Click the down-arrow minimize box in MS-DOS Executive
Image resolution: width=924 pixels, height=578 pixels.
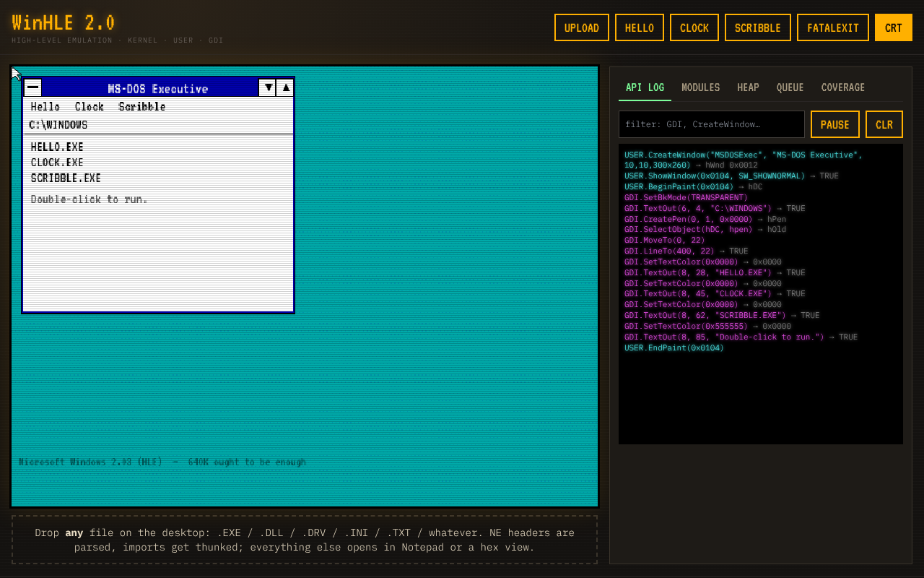[268, 87]
